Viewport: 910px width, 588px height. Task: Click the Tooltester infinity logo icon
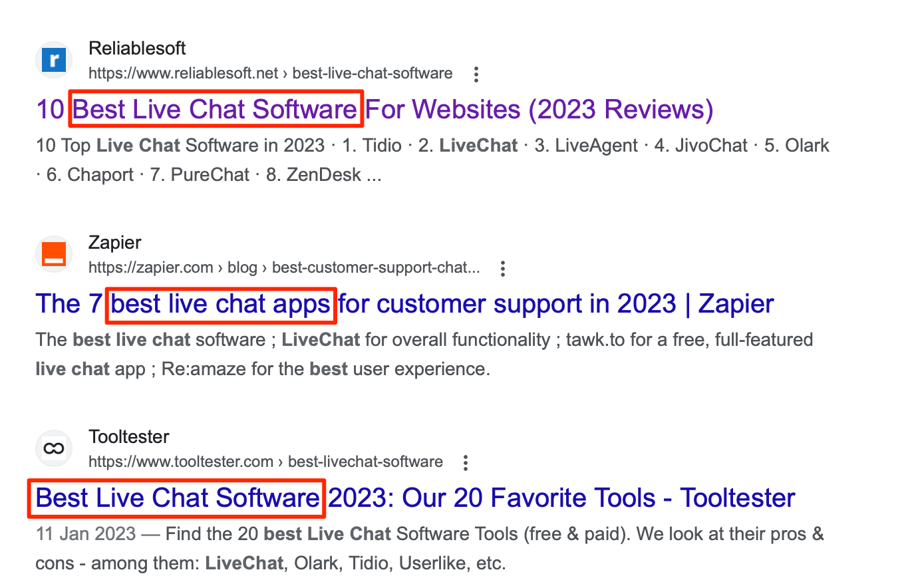pyautogui.click(x=54, y=449)
